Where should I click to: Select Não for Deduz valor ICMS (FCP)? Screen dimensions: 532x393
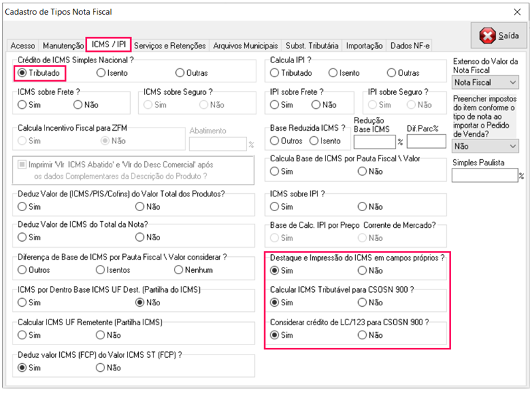tap(101, 368)
